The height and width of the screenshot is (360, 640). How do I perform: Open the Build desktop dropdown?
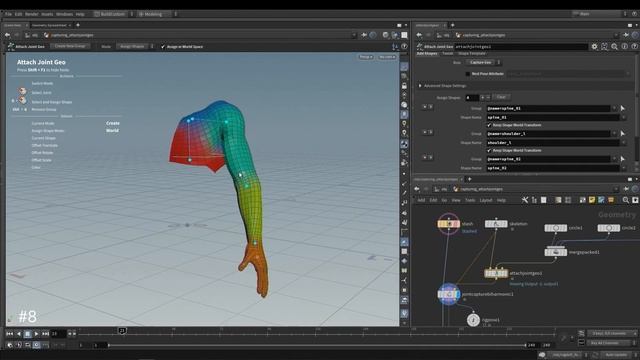tap(113, 14)
